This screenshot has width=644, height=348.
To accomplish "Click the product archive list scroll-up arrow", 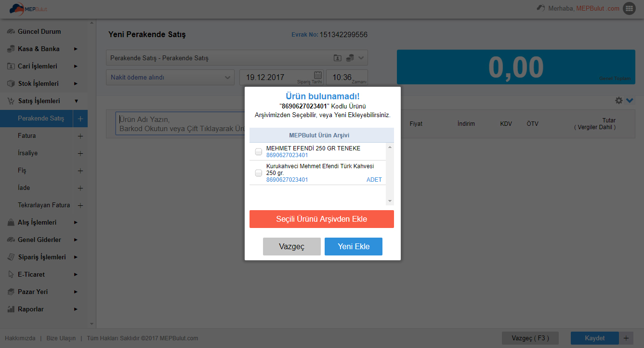I will coord(390,147).
